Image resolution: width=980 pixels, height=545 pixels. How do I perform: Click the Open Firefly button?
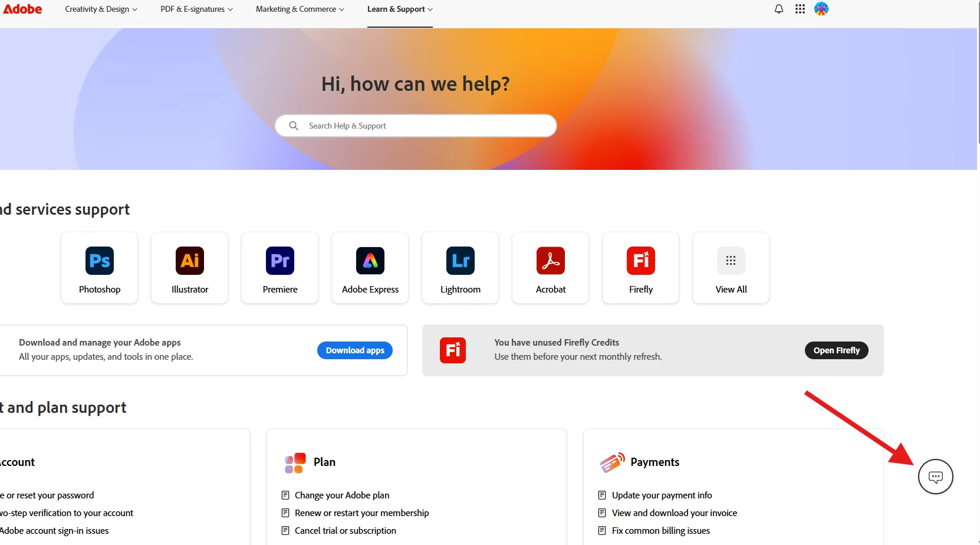[837, 350]
